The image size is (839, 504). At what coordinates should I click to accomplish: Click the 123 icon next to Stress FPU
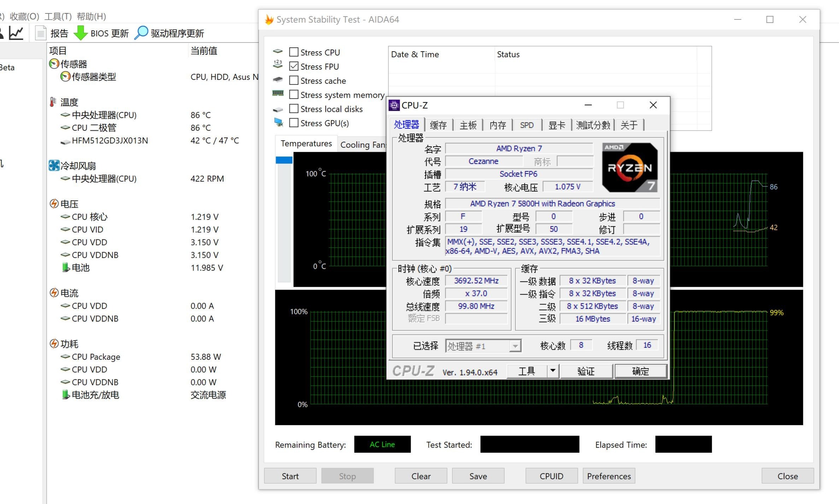[x=278, y=64]
